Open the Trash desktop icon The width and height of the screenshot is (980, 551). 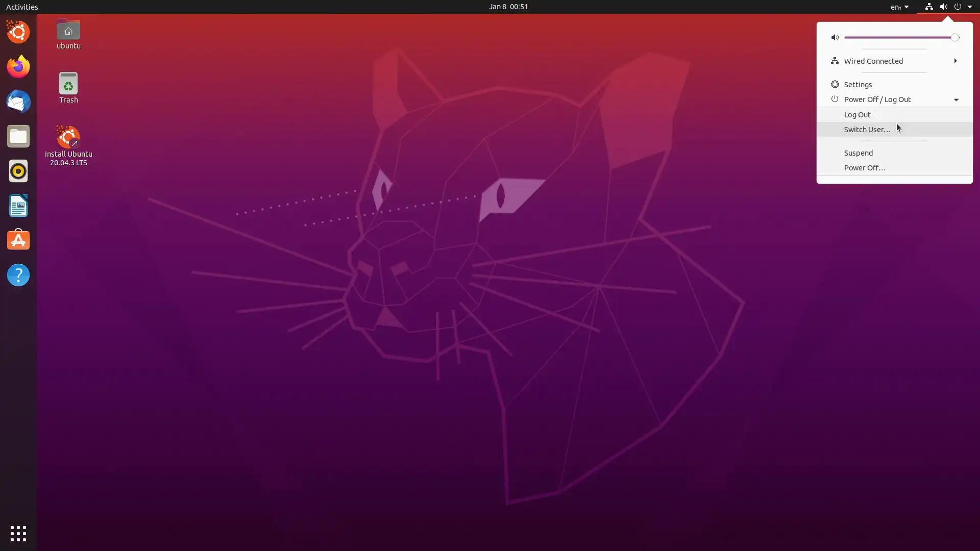pyautogui.click(x=68, y=88)
